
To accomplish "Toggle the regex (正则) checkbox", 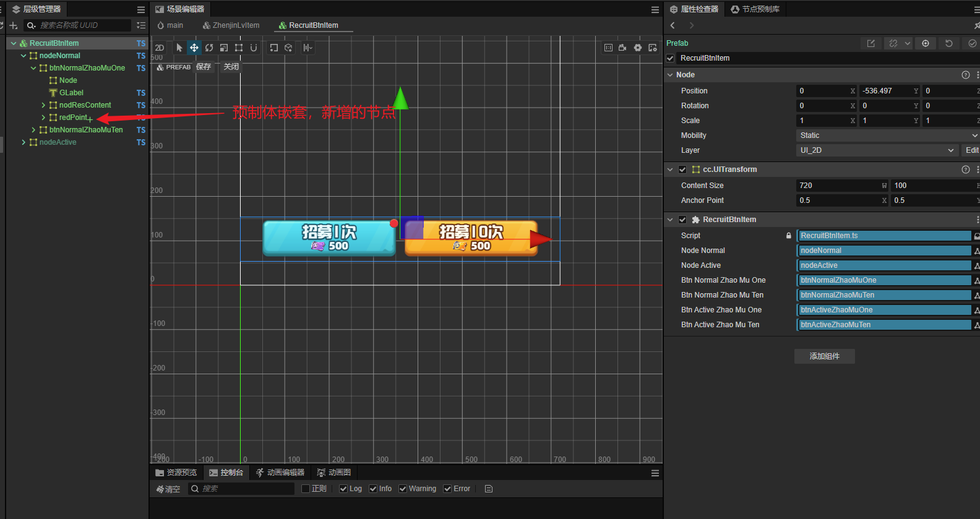I will pos(306,489).
